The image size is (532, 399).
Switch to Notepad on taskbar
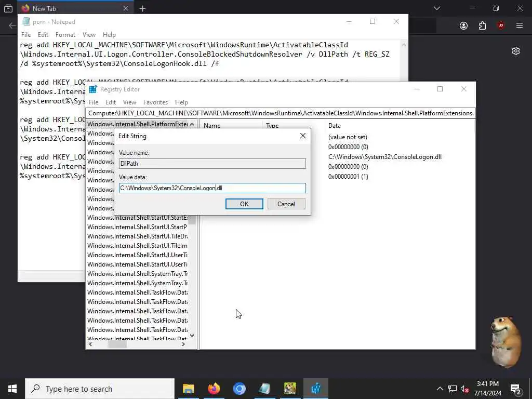pos(264,389)
